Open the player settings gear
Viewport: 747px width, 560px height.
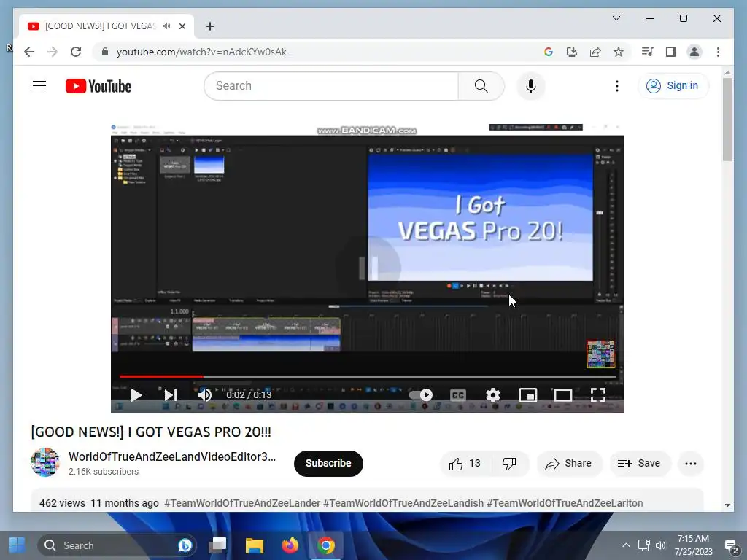coord(493,394)
